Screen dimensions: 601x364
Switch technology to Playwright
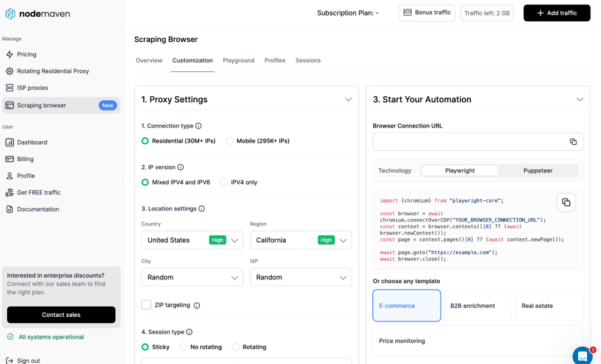click(x=460, y=170)
